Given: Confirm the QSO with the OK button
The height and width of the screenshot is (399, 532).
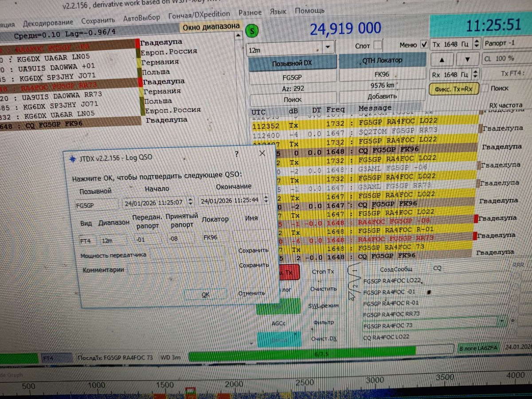Looking at the screenshot, I should pyautogui.click(x=205, y=294).
